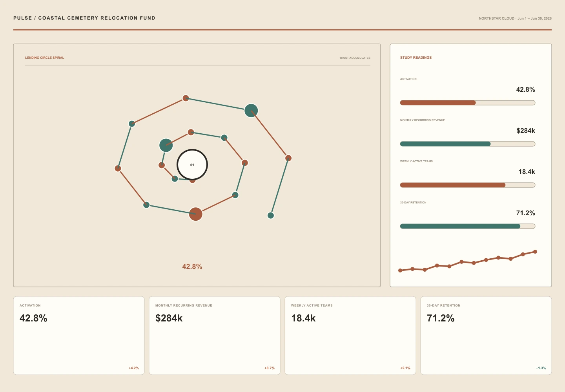This screenshot has height=392, width=565.
Task: Click the Activation progress bar
Action: 468,103
